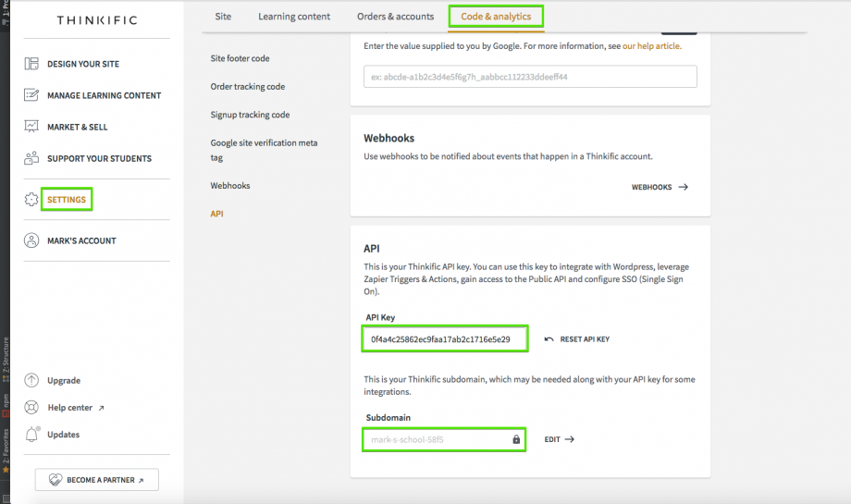
Task: Click the Google verification value input field
Action: point(530,77)
